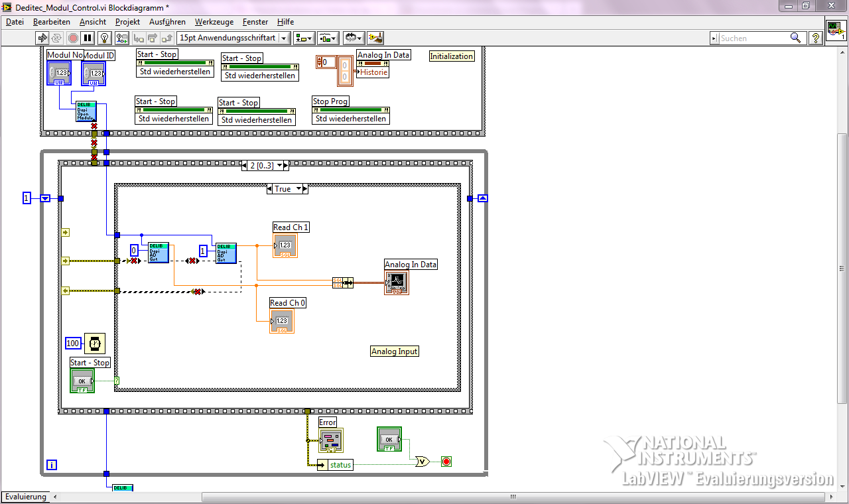Select the Analog In Data graph terminal

coord(397,283)
